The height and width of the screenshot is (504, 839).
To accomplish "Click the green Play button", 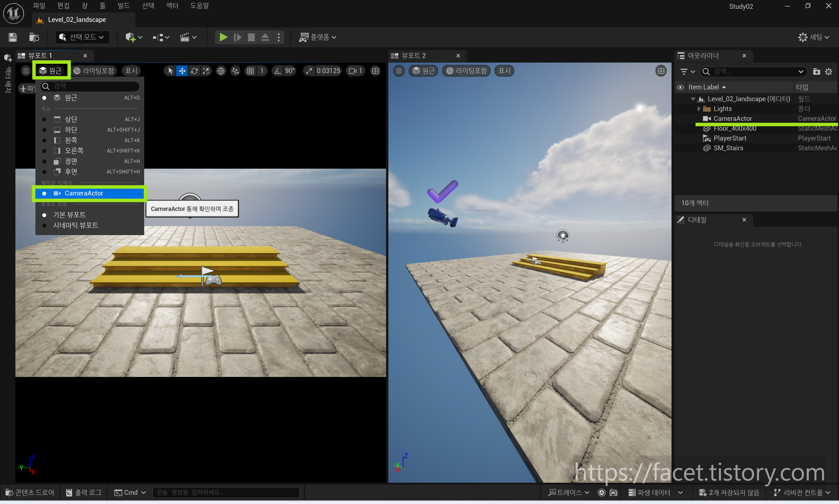I will pyautogui.click(x=223, y=37).
